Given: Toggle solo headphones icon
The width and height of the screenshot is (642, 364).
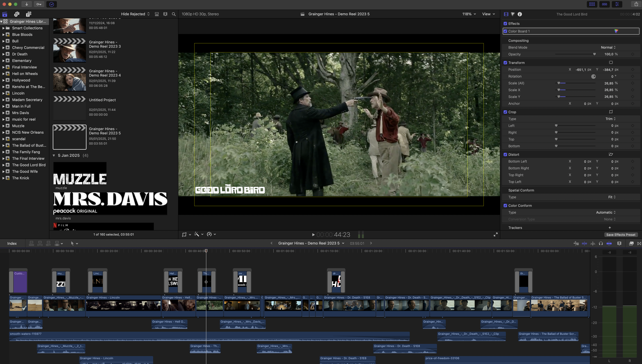Looking at the screenshot, I should (601, 244).
